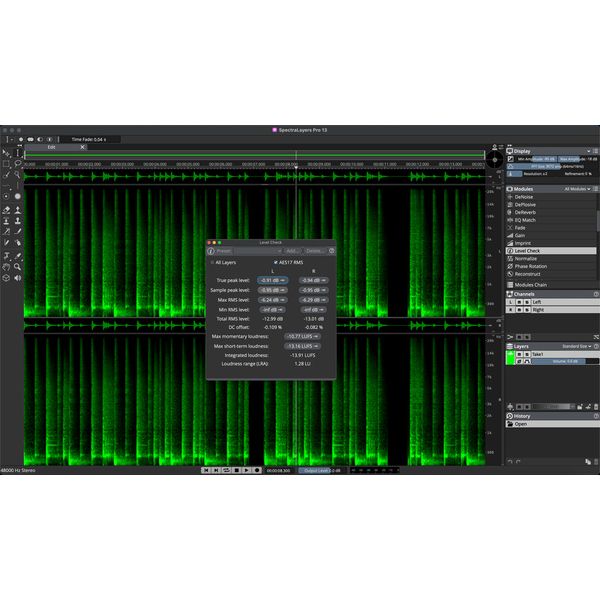Rewind to start with the transport button

point(206,470)
